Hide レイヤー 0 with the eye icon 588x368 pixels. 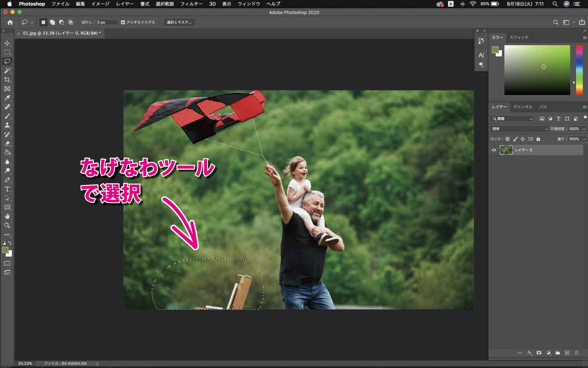(494, 150)
